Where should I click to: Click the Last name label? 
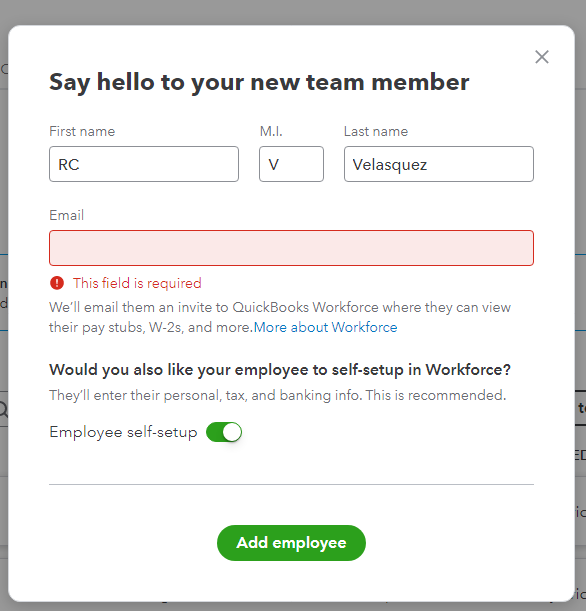point(376,131)
